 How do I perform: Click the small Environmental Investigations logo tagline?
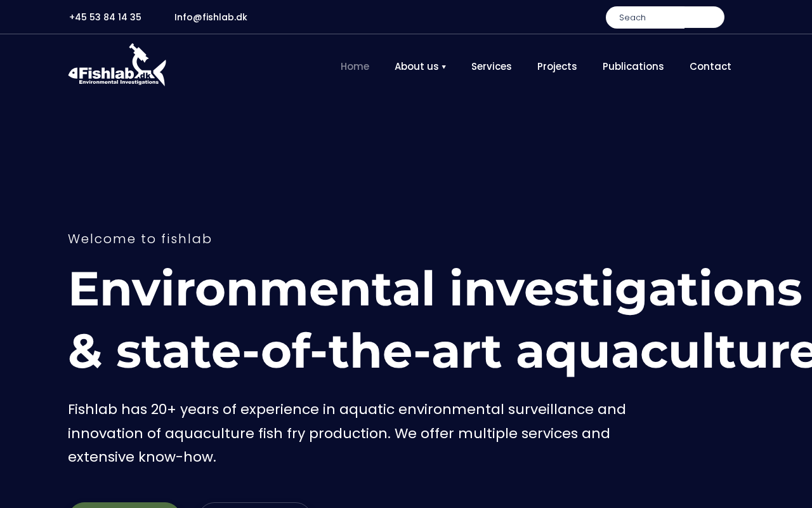[119, 82]
